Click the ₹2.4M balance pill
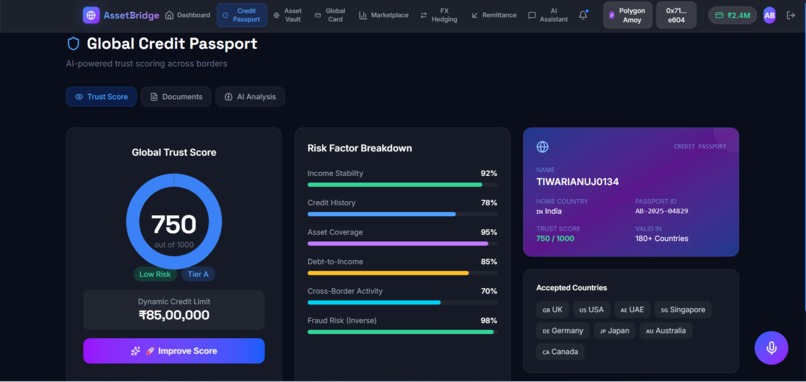 pos(732,15)
